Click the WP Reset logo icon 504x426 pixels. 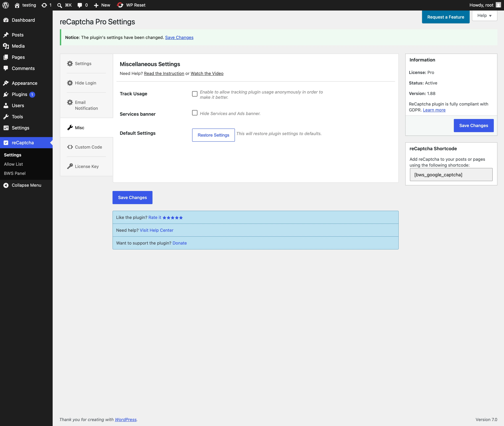coord(120,5)
